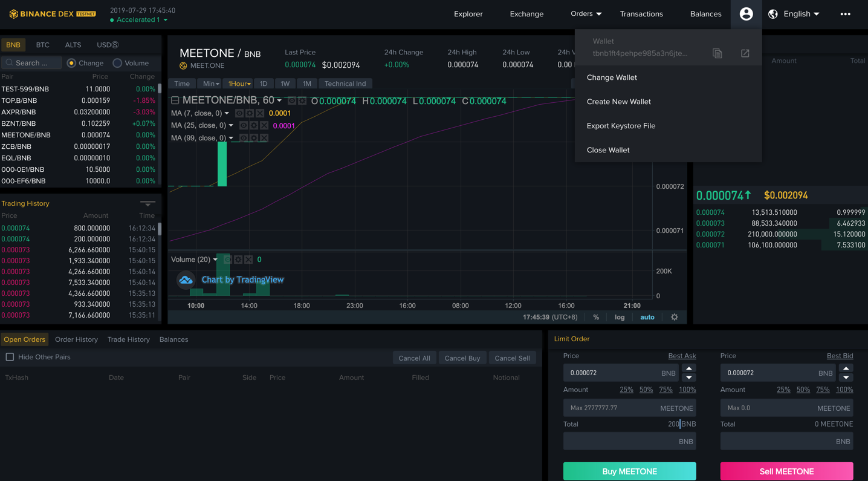
Task: Open the MA(25) indicator settings gear
Action: click(x=254, y=125)
